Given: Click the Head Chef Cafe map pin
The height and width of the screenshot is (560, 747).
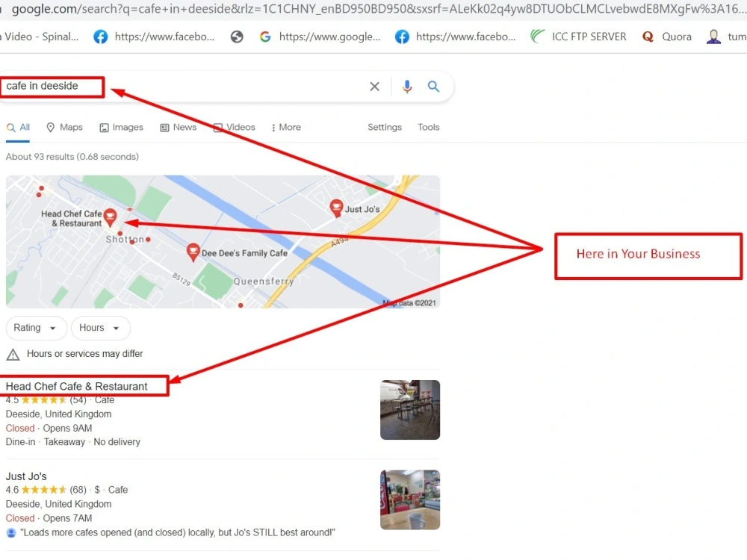Looking at the screenshot, I should click(110, 217).
